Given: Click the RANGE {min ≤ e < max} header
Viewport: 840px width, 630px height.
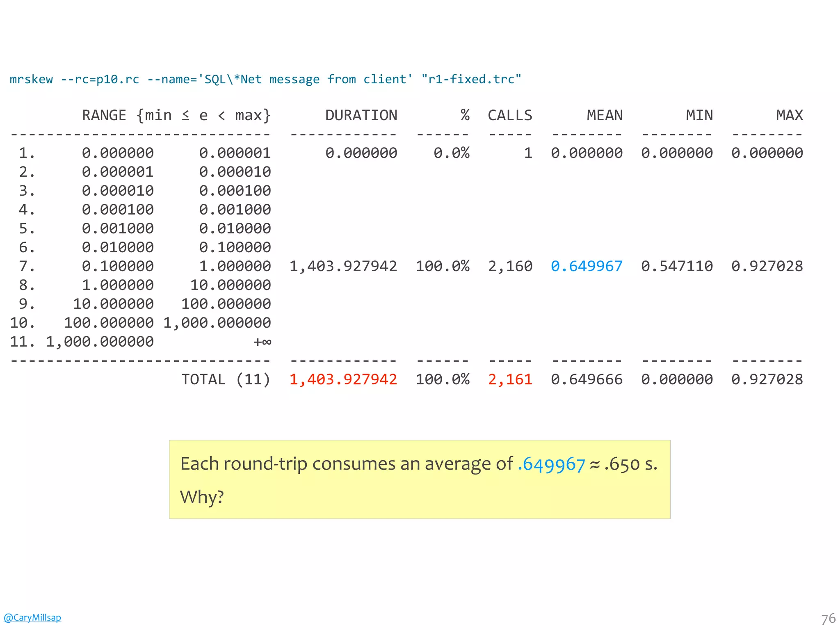Looking at the screenshot, I should [x=176, y=116].
